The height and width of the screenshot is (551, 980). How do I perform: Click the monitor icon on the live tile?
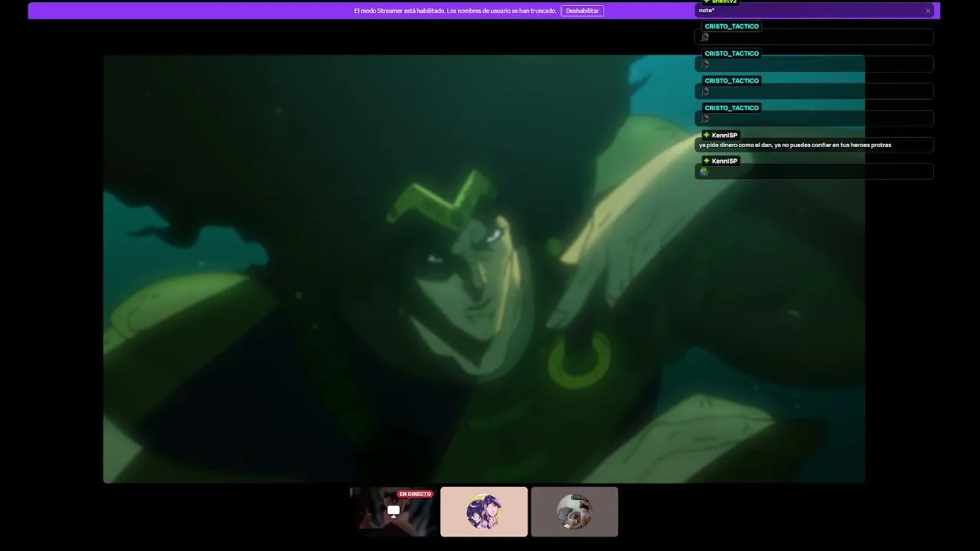click(394, 510)
